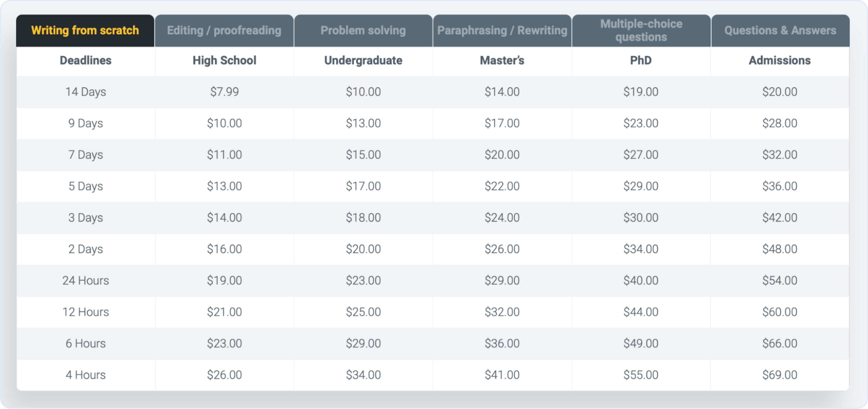Open the Problem solving pricing tab
The image size is (868, 409).
(363, 30)
